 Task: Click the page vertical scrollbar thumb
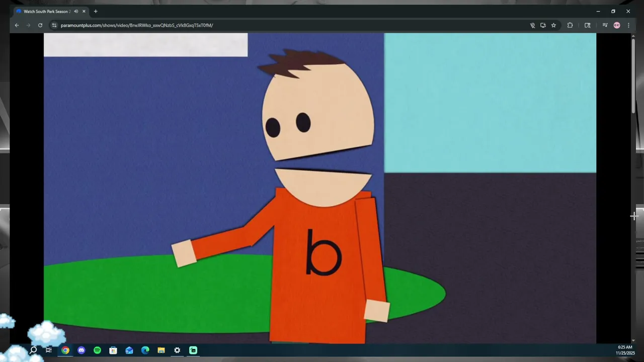(633, 75)
